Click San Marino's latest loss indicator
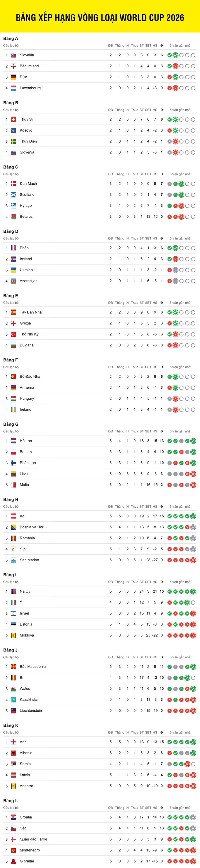 [x=193, y=560]
